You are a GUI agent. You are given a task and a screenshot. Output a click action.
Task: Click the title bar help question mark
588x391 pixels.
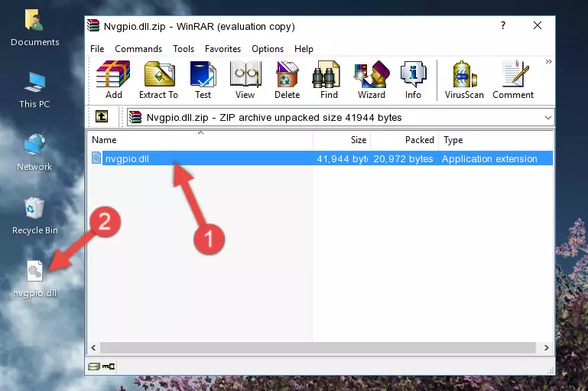point(503,25)
